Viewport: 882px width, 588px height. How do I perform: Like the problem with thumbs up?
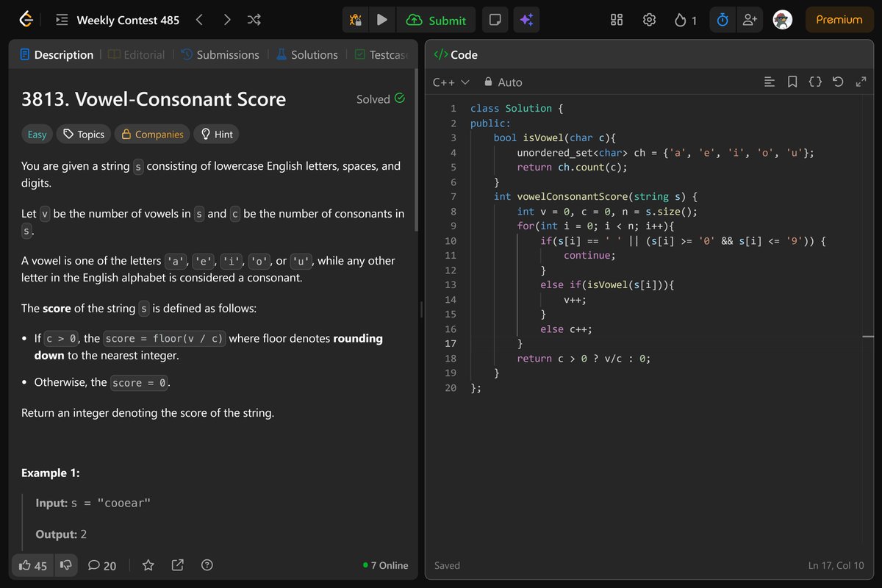[x=32, y=565]
